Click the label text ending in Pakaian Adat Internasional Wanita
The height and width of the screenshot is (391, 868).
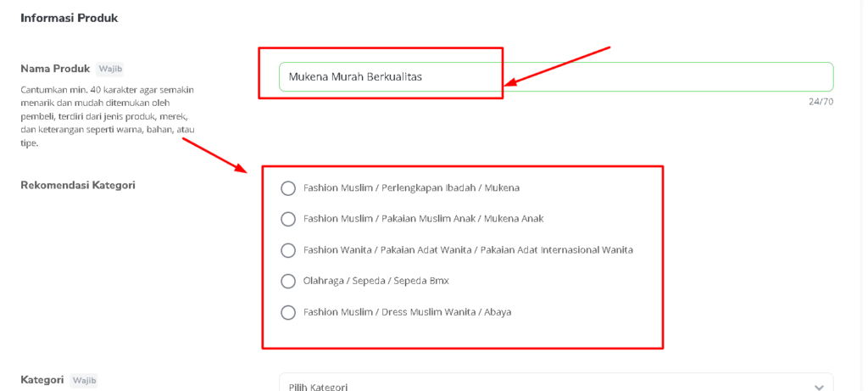coord(468,250)
